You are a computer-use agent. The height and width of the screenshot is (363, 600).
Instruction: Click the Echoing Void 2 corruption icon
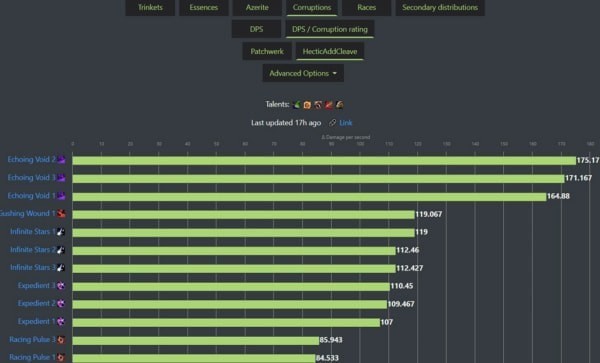tap(61, 160)
